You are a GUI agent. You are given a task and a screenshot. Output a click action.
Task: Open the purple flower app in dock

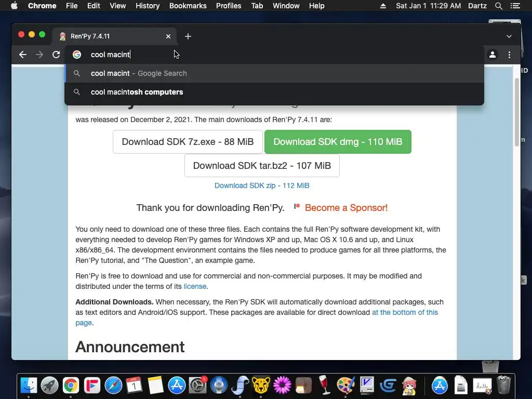click(x=282, y=385)
